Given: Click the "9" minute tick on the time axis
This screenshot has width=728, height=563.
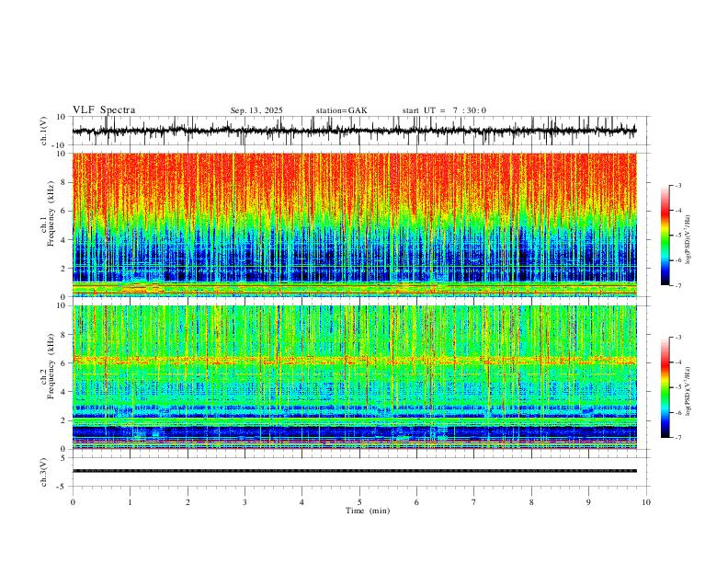Looking at the screenshot, I should click(x=588, y=502).
